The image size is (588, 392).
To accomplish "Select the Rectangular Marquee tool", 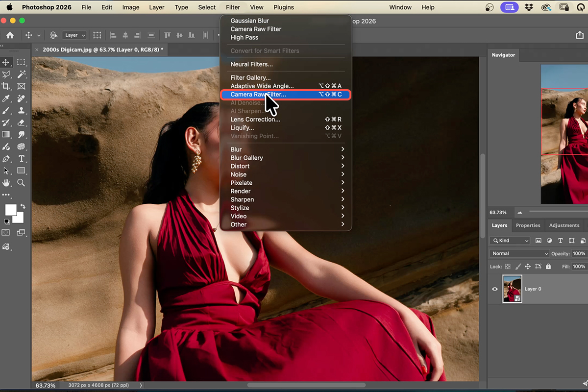I will click(x=21, y=62).
